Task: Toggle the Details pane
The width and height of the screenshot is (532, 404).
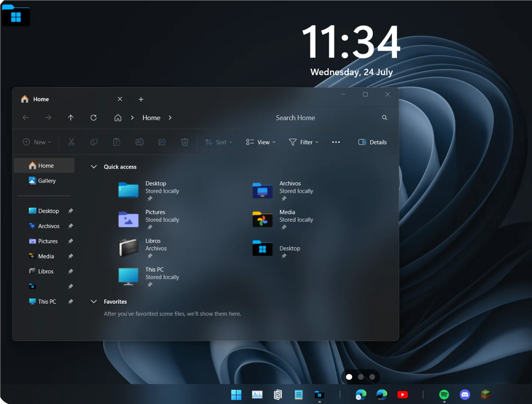Action: (x=372, y=142)
